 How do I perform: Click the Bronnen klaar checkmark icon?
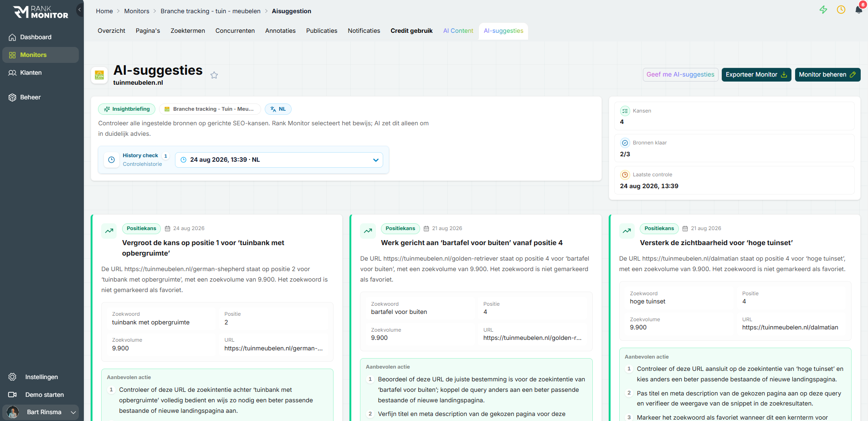tap(625, 143)
